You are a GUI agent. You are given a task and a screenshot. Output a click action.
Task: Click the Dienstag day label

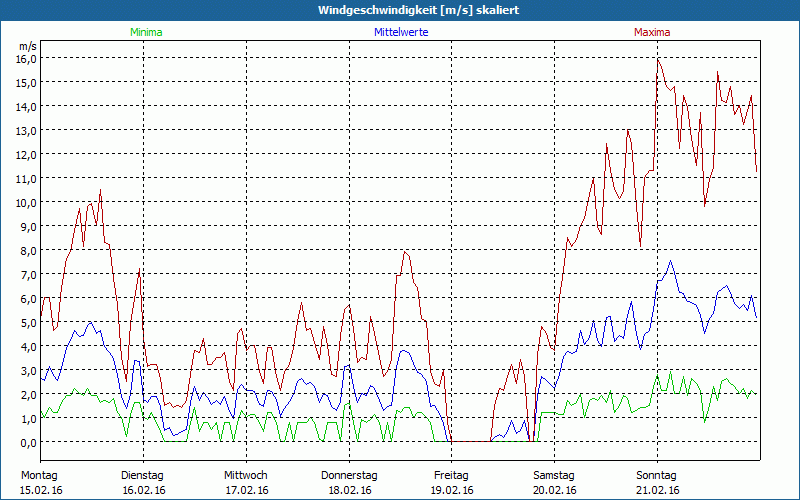tap(142, 476)
